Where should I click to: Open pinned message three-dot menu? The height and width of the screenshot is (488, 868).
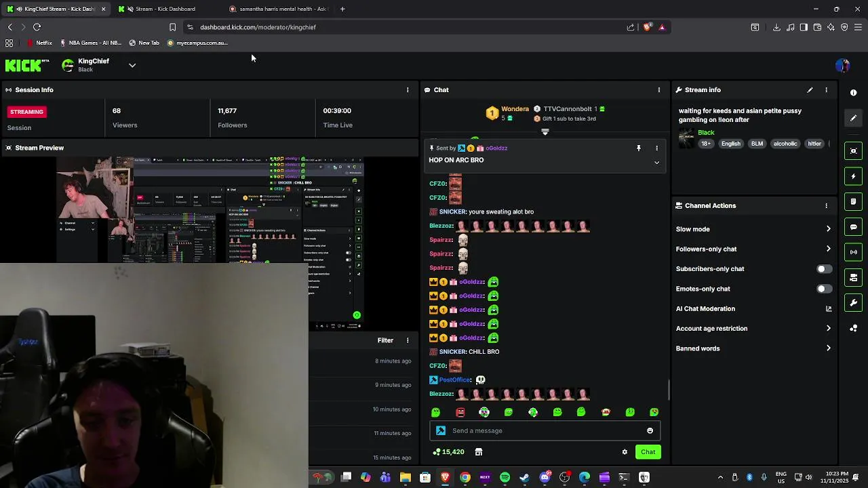tap(656, 148)
